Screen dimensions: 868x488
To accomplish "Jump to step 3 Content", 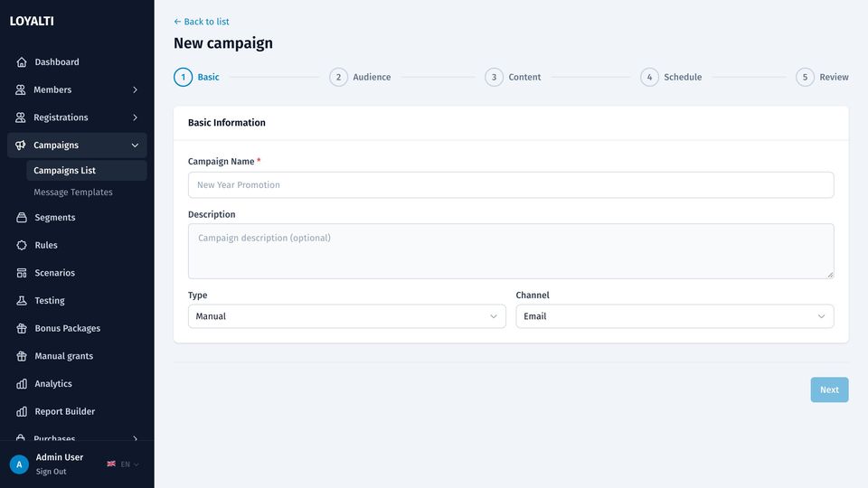I will point(513,77).
